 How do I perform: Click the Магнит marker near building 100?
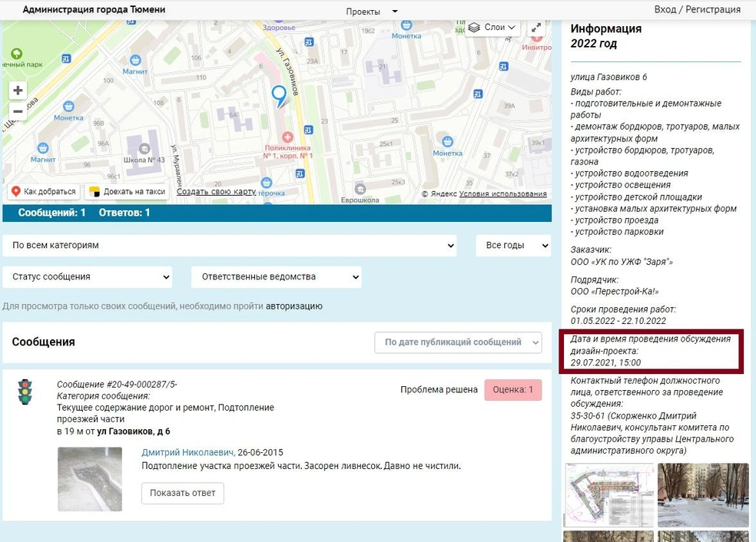pyautogui.click(x=135, y=60)
